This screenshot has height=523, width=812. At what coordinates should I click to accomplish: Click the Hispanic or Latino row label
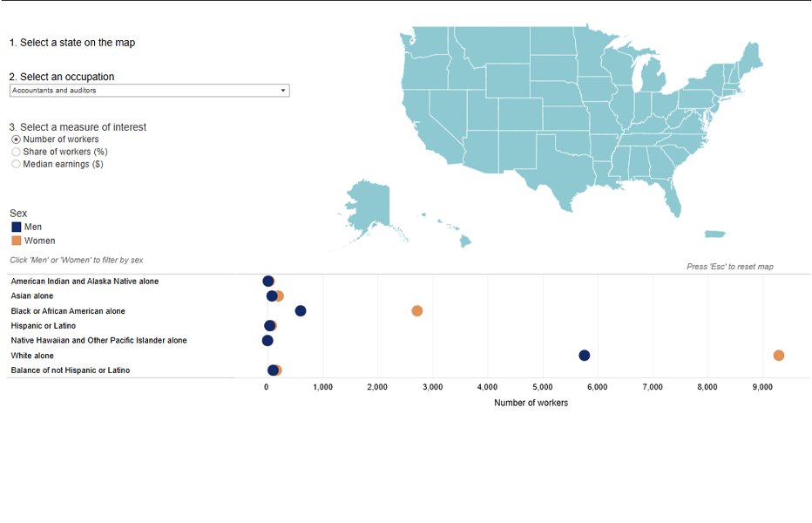pos(44,326)
